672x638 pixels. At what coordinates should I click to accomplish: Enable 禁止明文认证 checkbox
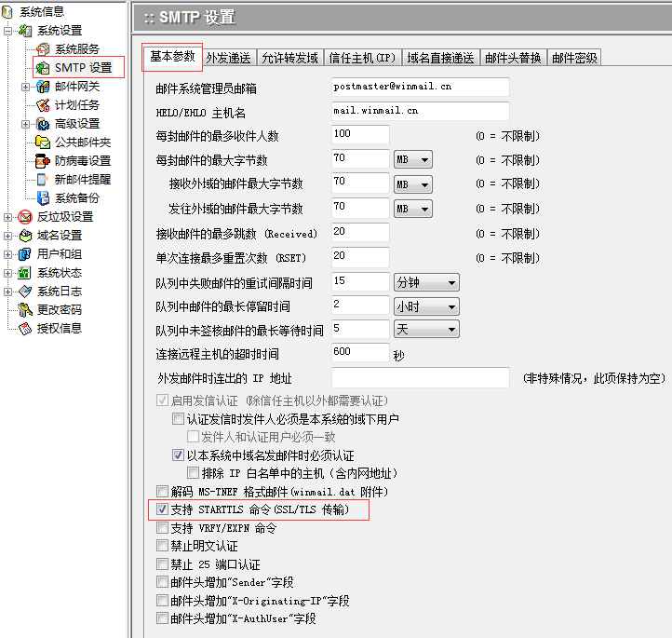(163, 547)
